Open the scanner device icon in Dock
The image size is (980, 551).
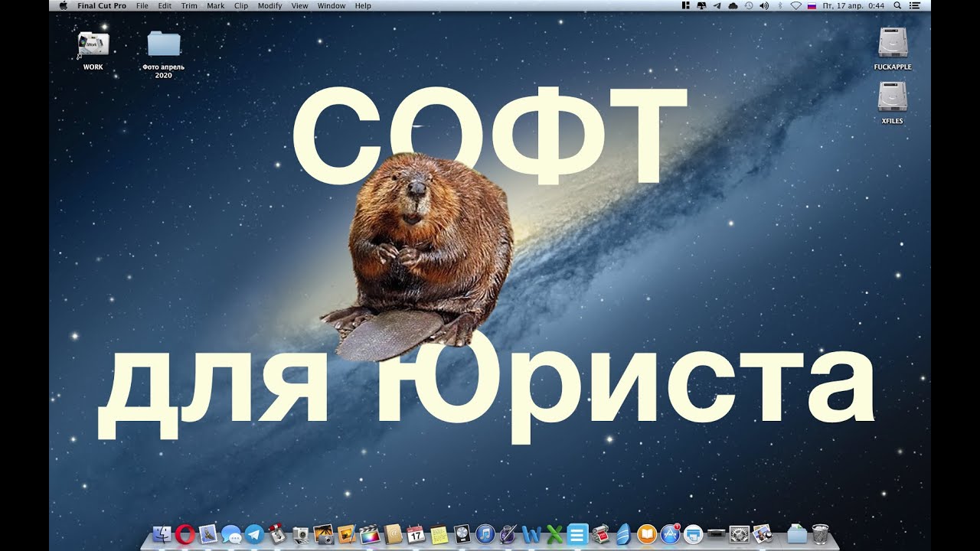pos(717,534)
